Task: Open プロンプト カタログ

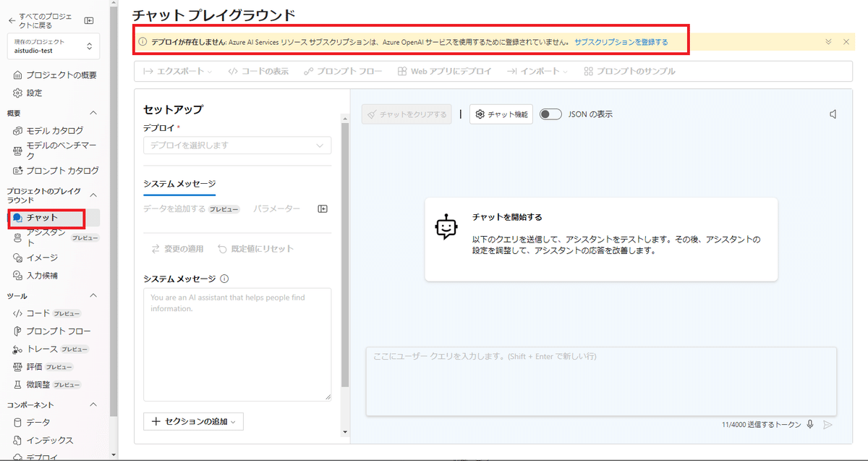Action: coord(56,171)
